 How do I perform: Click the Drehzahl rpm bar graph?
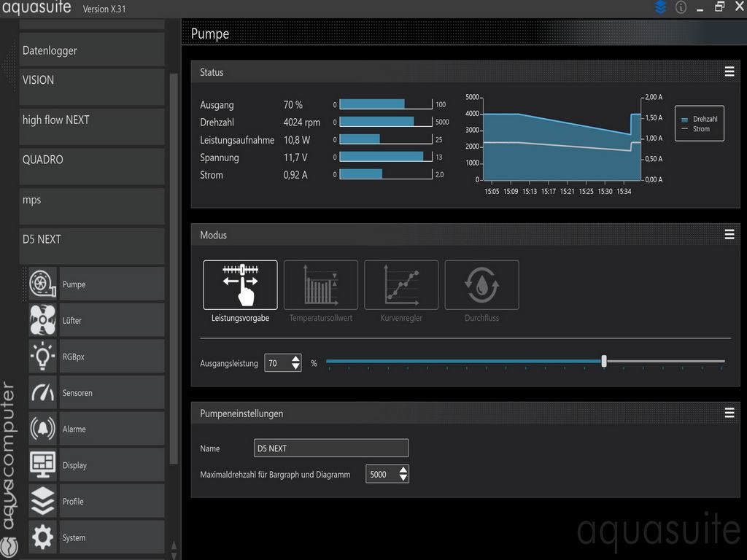pos(386,122)
